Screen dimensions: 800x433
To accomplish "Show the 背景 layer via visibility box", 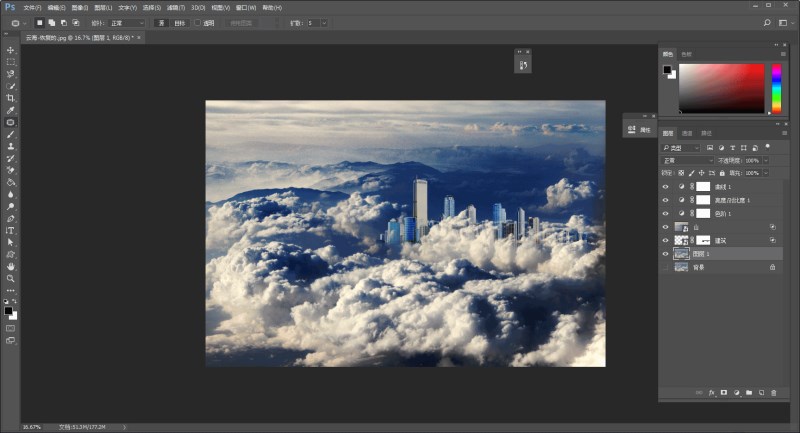I will (x=666, y=267).
